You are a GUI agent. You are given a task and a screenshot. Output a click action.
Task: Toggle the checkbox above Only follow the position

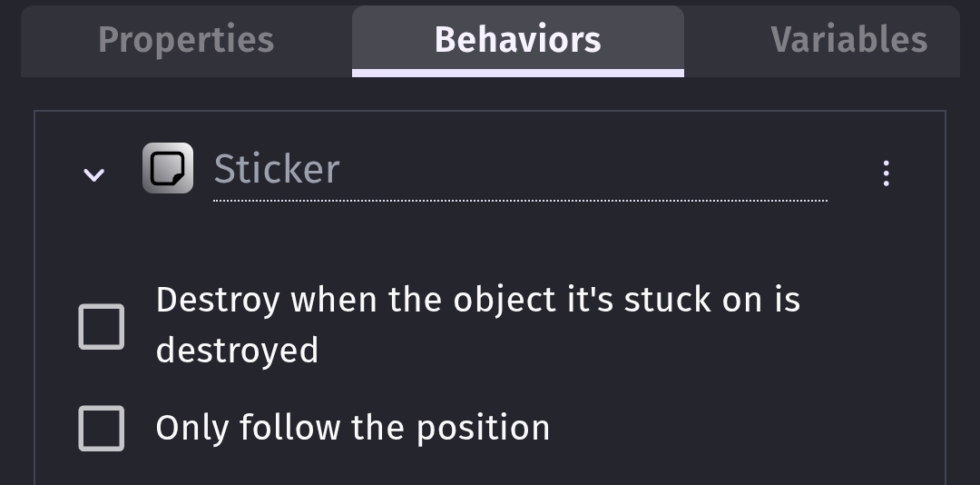[x=102, y=326]
